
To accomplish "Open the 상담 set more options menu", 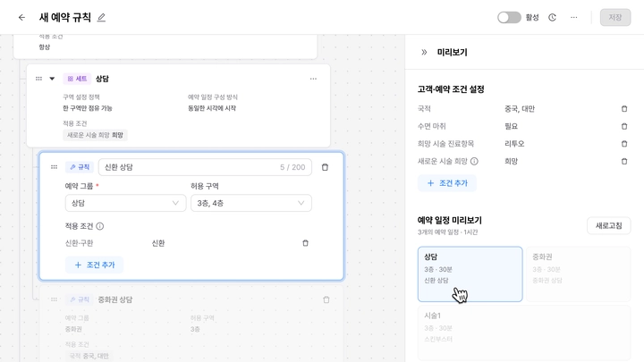I will pos(313,79).
